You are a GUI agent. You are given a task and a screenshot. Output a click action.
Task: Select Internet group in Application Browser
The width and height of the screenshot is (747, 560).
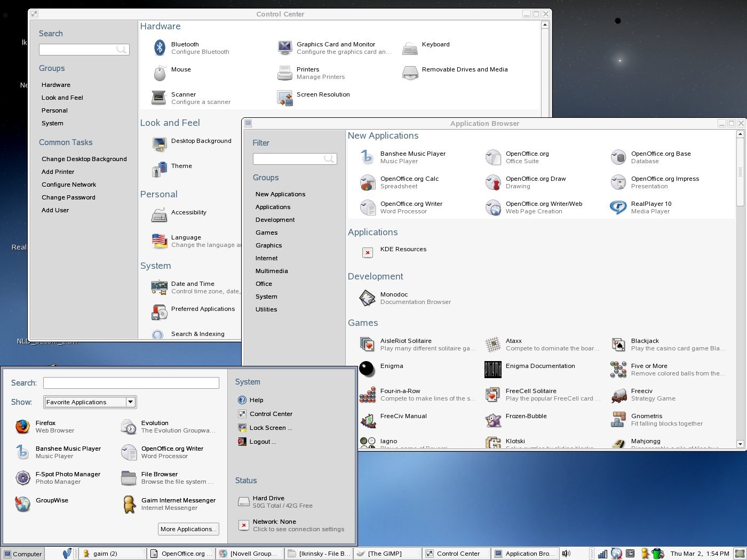pos(266,258)
